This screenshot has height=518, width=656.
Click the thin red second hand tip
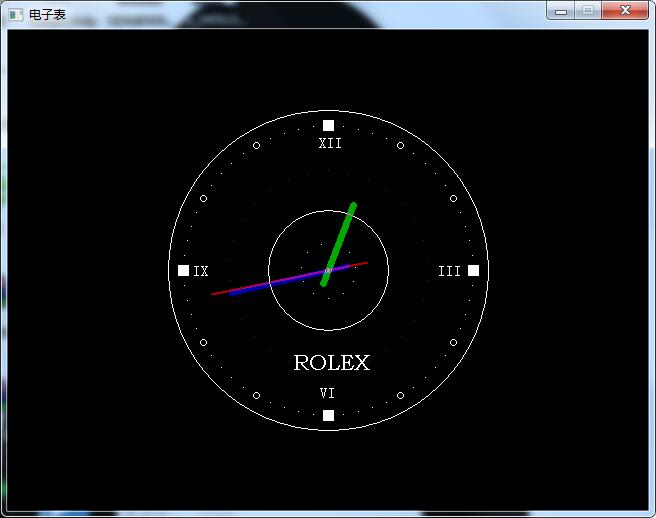tap(215, 294)
